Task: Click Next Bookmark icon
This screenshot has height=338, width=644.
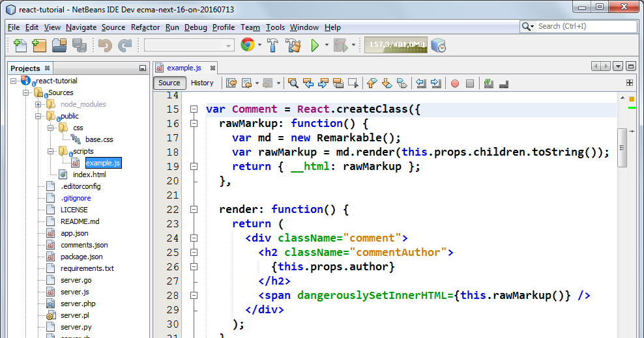Action: [x=387, y=83]
